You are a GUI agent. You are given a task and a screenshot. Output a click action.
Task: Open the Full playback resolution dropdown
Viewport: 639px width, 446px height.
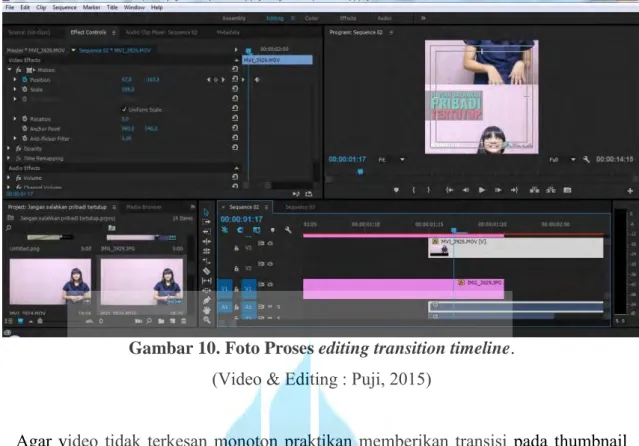(x=562, y=159)
